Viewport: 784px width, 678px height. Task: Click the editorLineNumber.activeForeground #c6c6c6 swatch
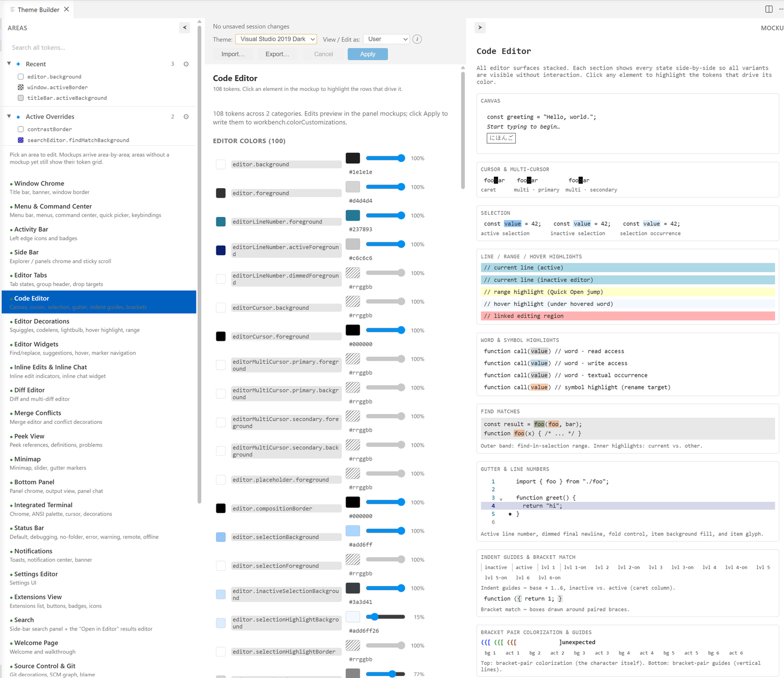353,244
